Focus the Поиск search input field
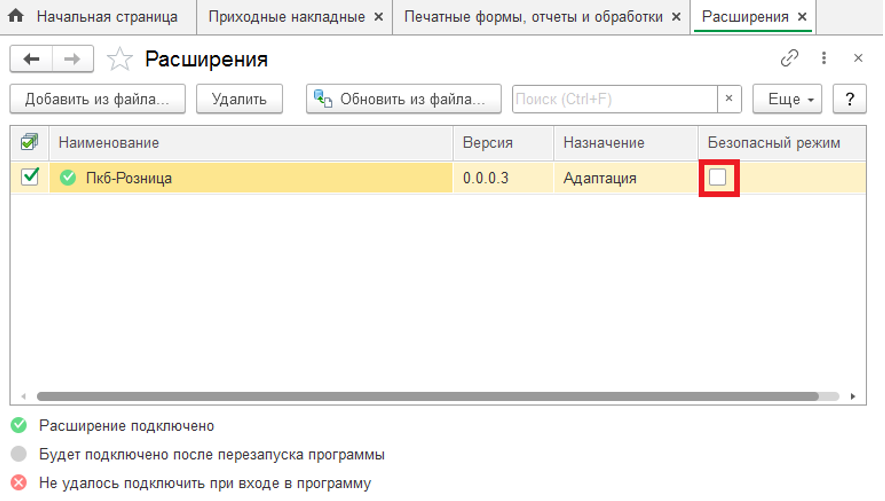The width and height of the screenshot is (885, 501). [614, 99]
